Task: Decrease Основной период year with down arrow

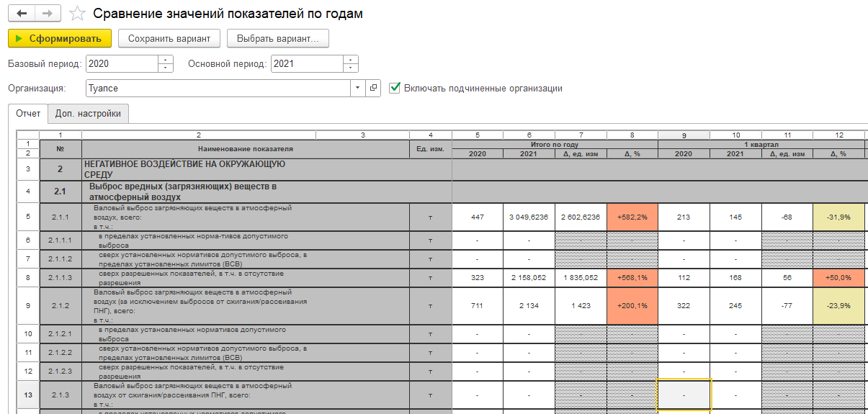Action: pyautogui.click(x=351, y=68)
